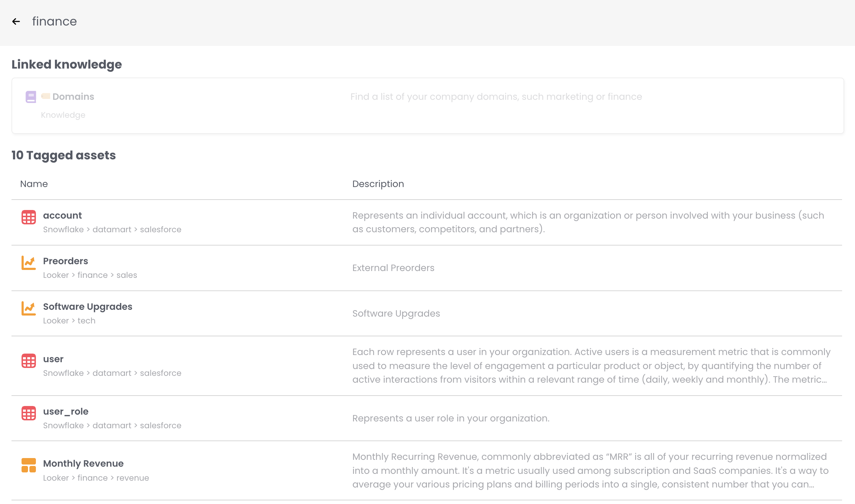Screen dimensions: 855x504
Task: Click the Looker > tech breadcrumb path
Action: 69,321
